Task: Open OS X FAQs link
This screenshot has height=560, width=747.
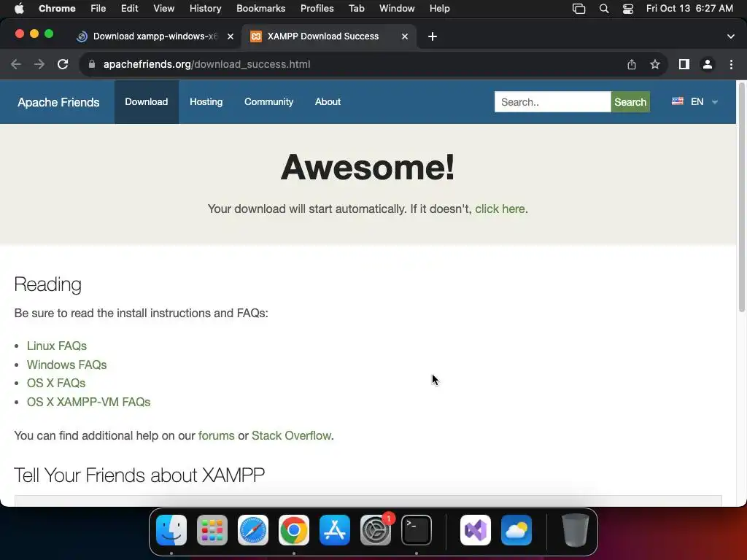Action: click(x=56, y=384)
